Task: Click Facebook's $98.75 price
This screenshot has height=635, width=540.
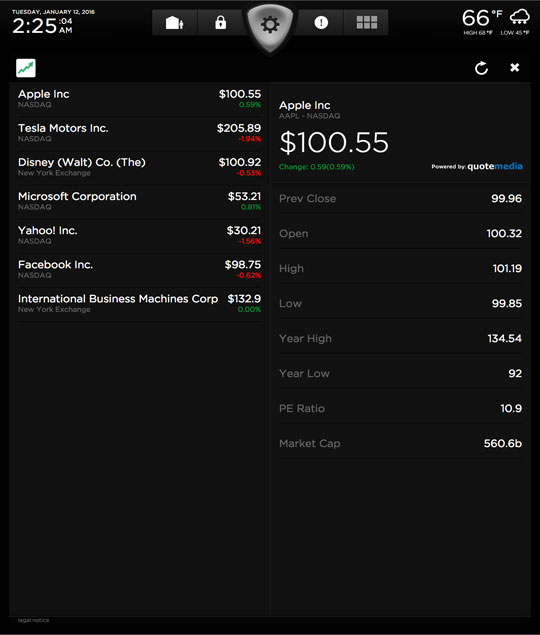Action: coord(243,264)
